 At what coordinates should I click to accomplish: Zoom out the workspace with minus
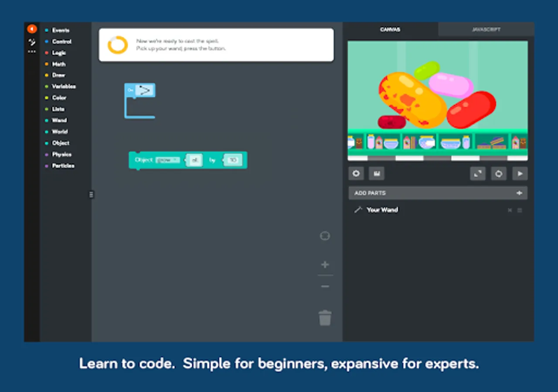point(325,287)
